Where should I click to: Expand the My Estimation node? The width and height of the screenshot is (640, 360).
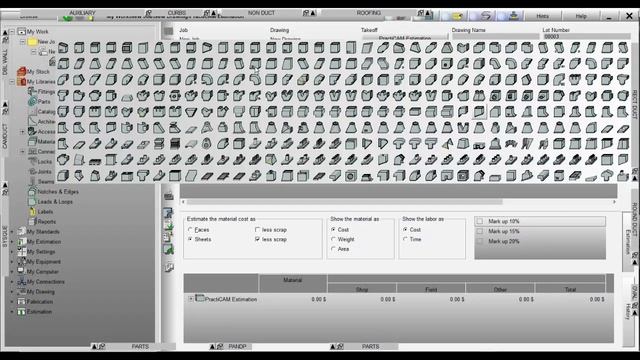12,242
